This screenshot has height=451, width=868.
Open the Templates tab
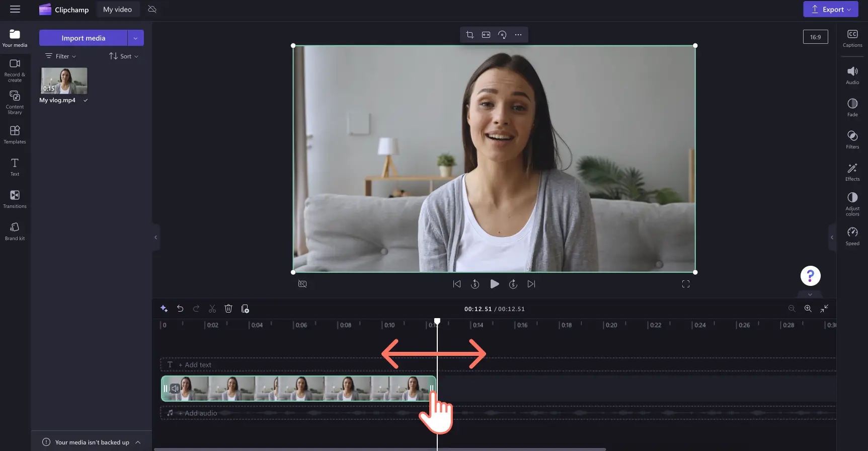tap(15, 135)
